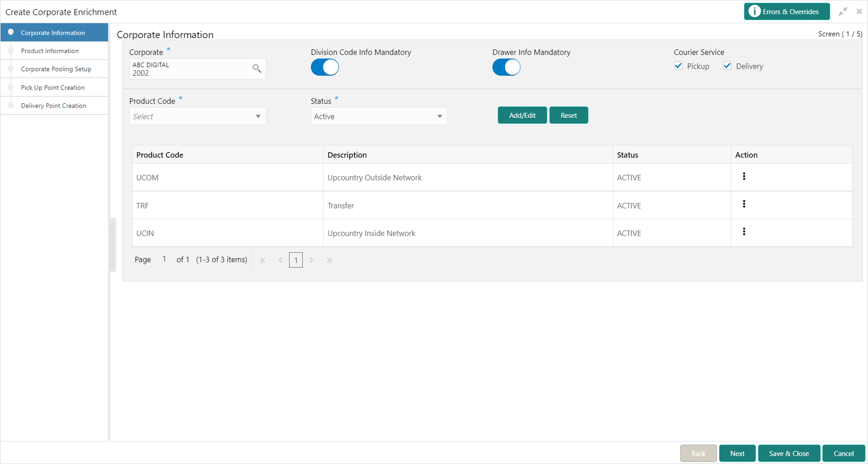The image size is (868, 464).
Task: Open action menu for UCOM row
Action: pyautogui.click(x=744, y=176)
